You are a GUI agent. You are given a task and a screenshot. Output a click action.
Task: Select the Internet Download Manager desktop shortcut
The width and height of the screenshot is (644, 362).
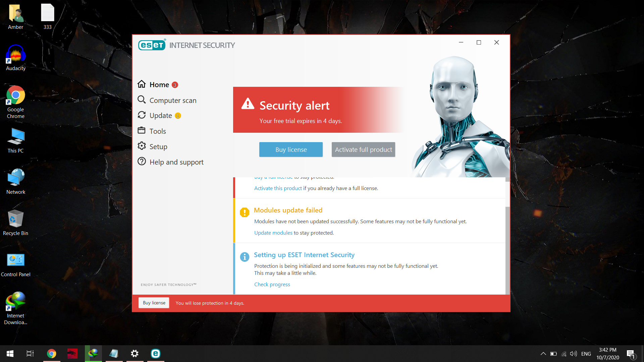pyautogui.click(x=15, y=308)
